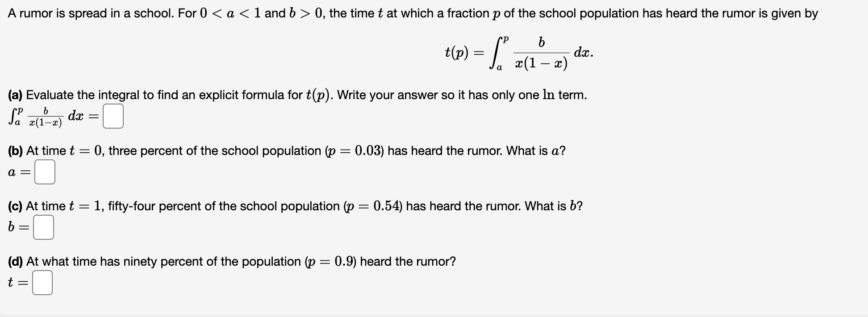
Task: Select the text of question part (b)
Action: 286,151
